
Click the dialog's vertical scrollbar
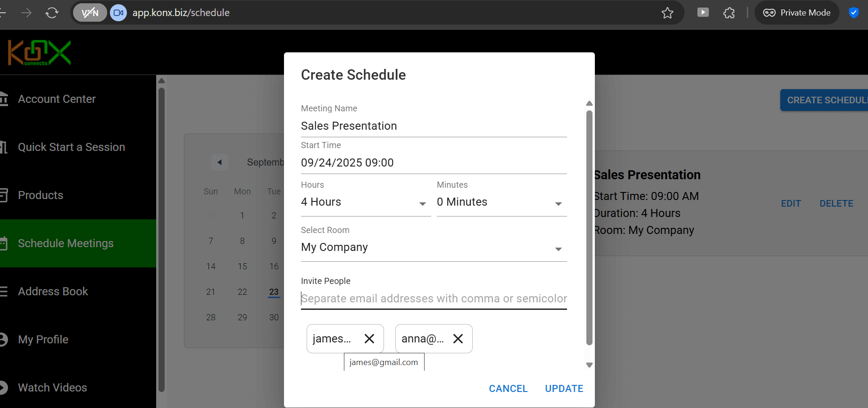point(589,226)
